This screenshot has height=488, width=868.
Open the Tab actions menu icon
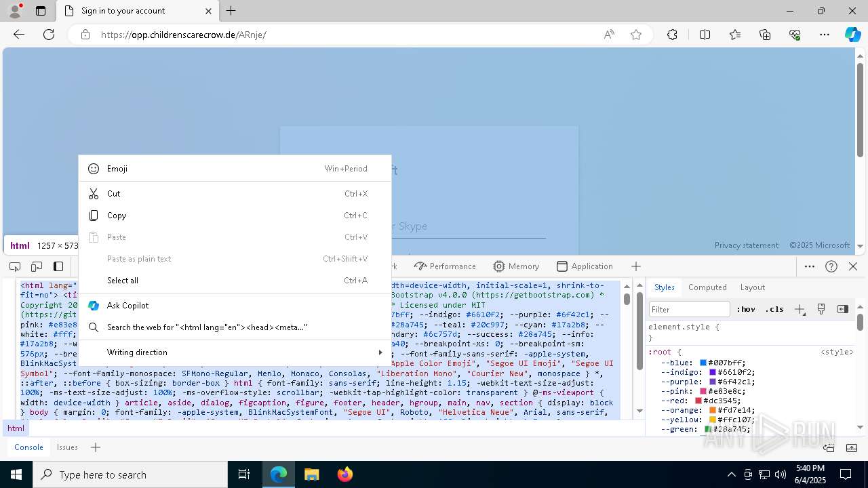(x=41, y=11)
